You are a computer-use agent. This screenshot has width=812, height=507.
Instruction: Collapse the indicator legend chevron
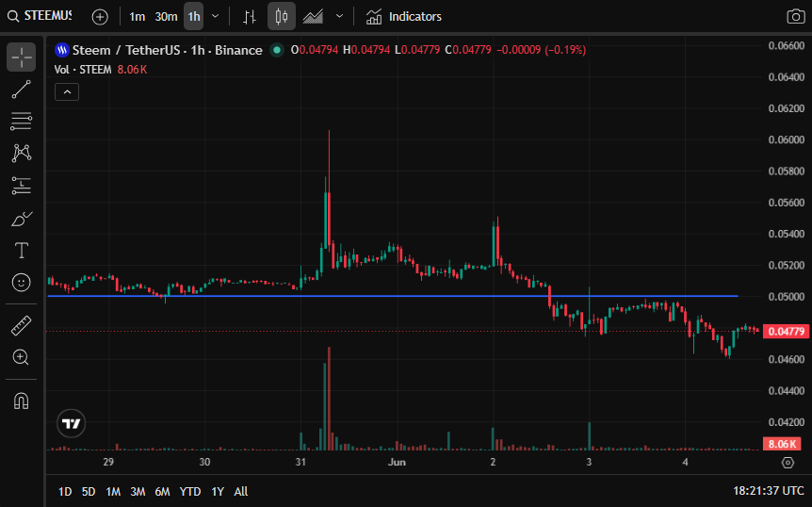pyautogui.click(x=67, y=92)
